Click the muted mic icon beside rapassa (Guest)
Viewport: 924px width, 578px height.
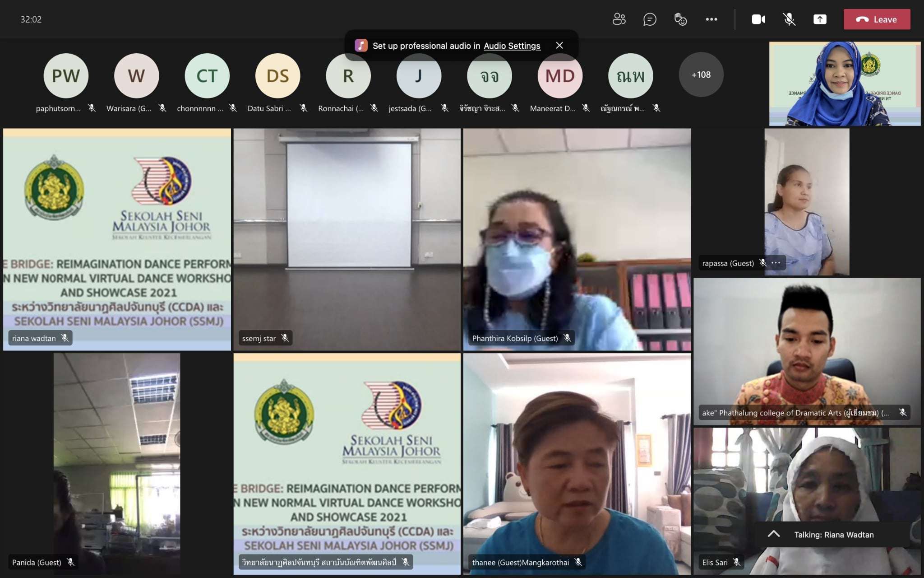point(763,263)
